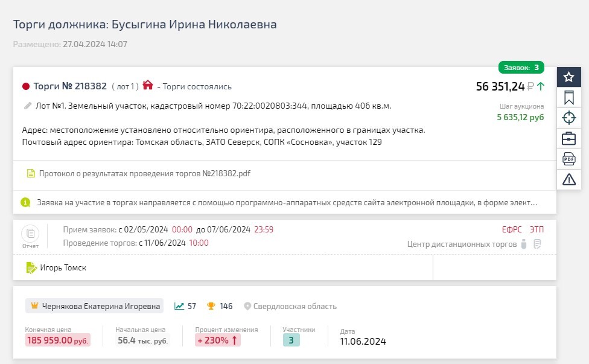Viewport: 589px width, 364px height.
Task: Click the crown icon beside Чернякова
Action: 34,306
